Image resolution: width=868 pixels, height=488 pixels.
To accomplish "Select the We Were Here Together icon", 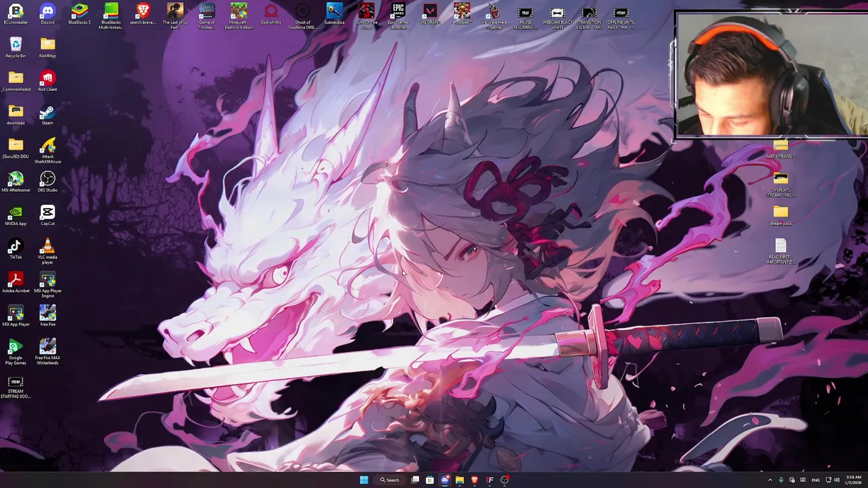I will (x=494, y=16).
